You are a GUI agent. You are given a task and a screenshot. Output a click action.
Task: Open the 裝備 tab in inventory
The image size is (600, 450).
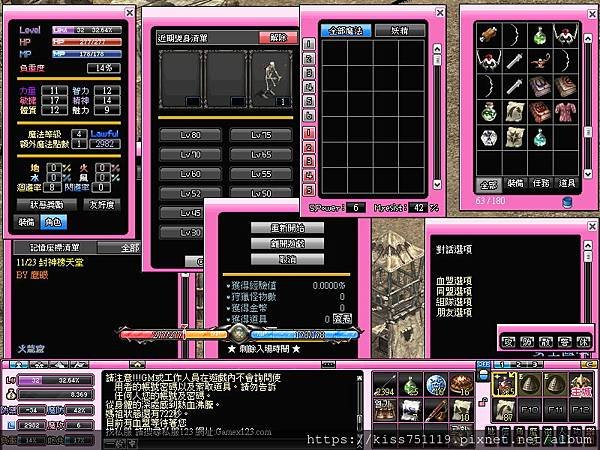click(x=515, y=184)
